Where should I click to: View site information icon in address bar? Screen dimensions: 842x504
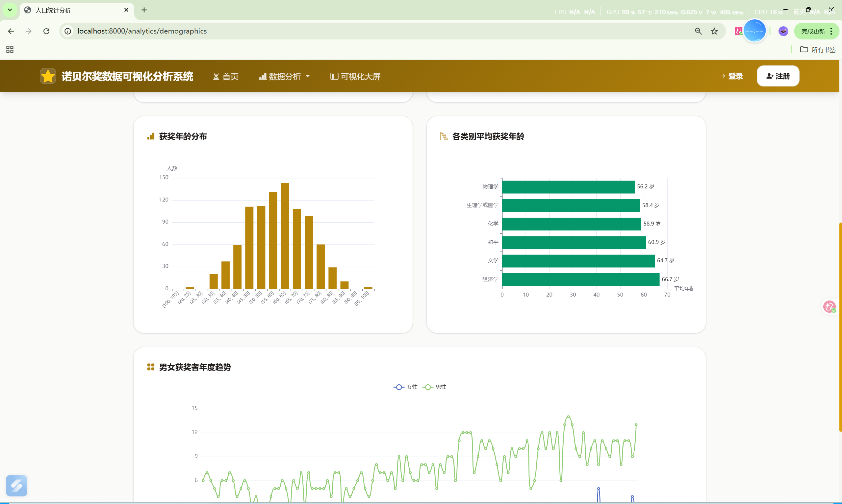tap(68, 31)
